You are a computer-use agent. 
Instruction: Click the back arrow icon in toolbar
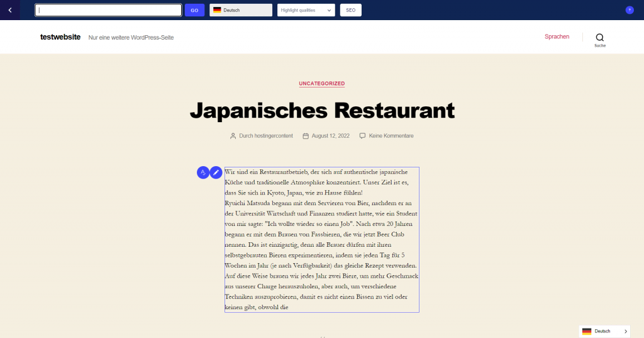coord(10,10)
